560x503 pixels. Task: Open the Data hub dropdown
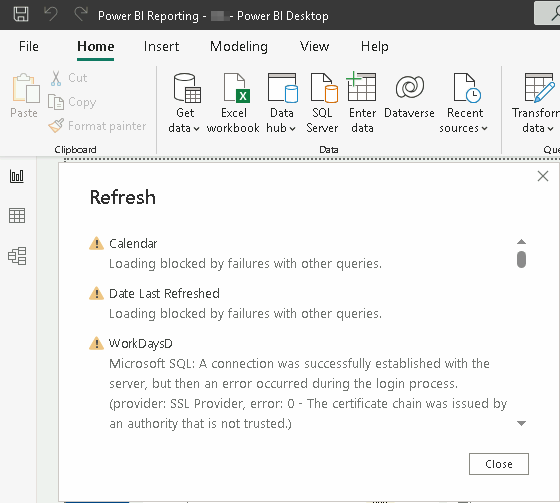(281, 103)
